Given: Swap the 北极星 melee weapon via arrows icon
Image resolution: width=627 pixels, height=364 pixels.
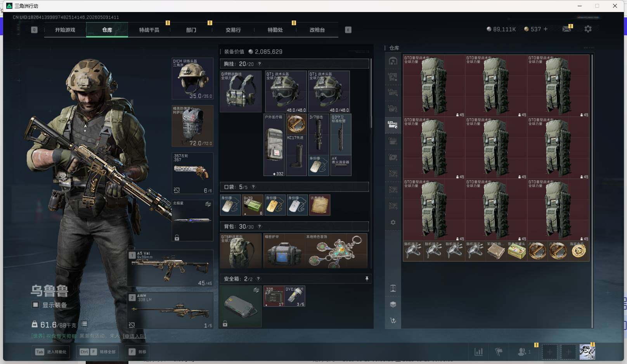Looking at the screenshot, I should (208, 204).
